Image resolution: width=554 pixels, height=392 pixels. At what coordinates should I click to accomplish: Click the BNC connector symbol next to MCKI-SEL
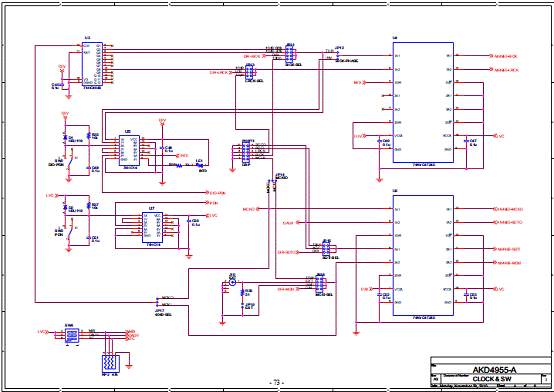pyautogui.click(x=232, y=282)
